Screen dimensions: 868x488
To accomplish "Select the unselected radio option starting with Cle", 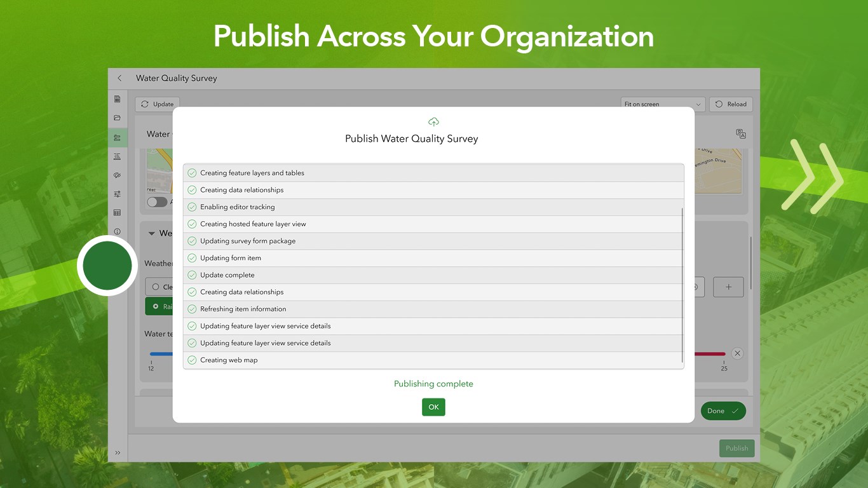I will pos(159,287).
